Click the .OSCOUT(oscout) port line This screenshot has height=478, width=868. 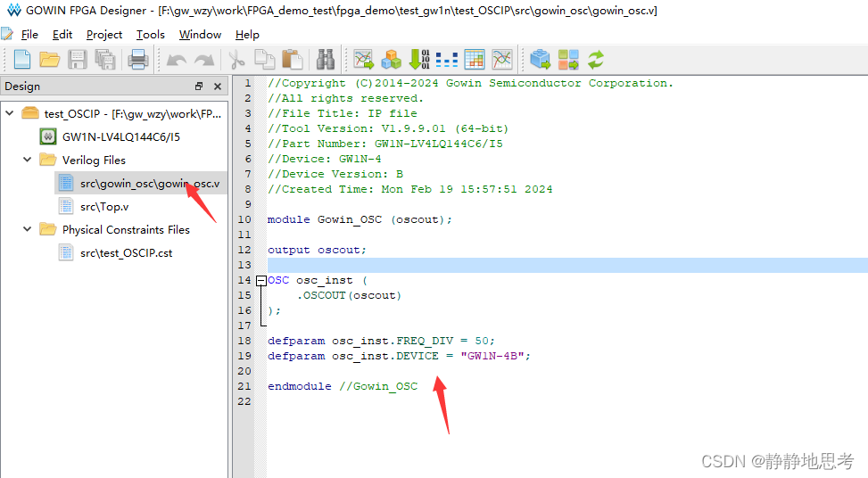349,295
